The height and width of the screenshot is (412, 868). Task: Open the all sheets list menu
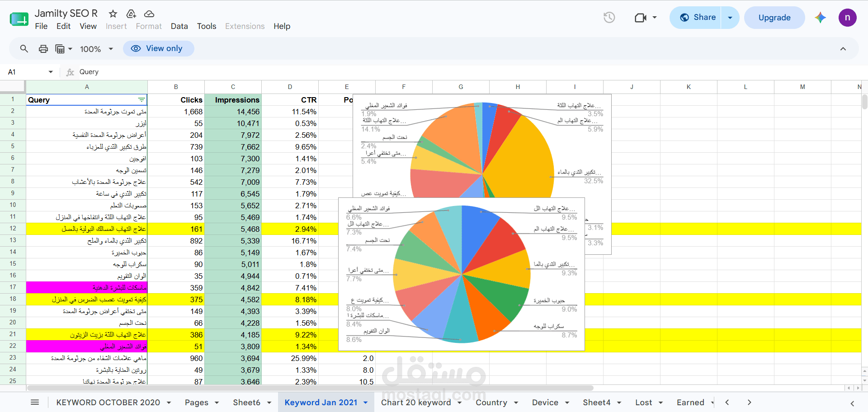click(x=35, y=402)
